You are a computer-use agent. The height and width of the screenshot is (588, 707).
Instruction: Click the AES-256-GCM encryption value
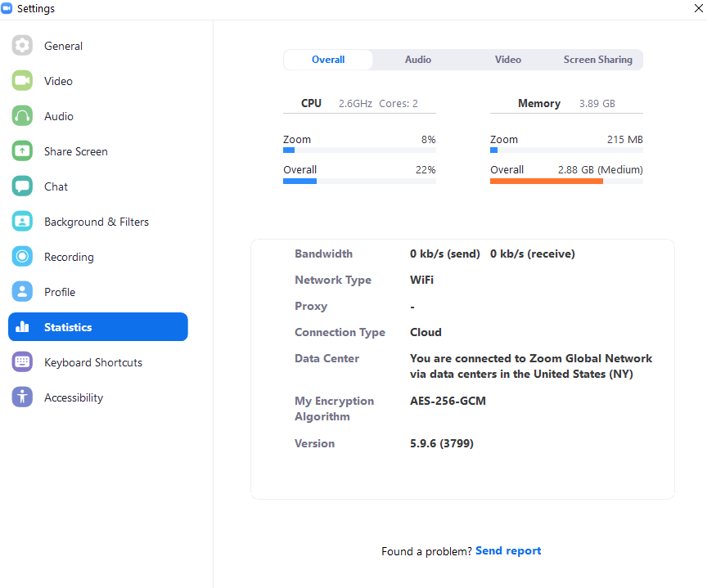tap(448, 402)
